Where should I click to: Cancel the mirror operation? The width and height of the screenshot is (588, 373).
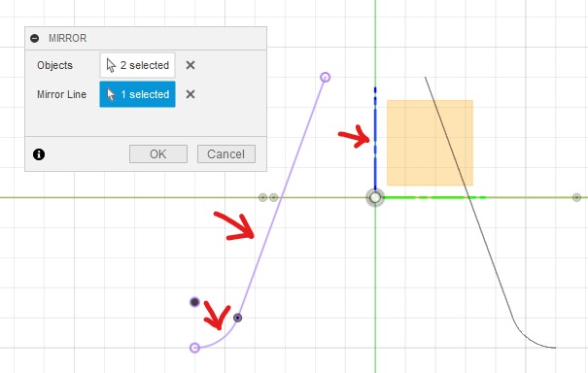(226, 154)
